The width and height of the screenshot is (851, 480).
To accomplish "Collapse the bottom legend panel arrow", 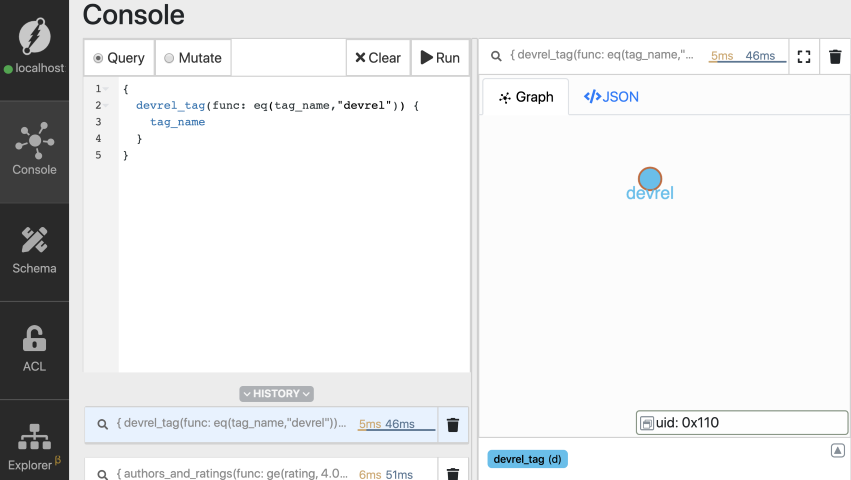I will coord(838,451).
